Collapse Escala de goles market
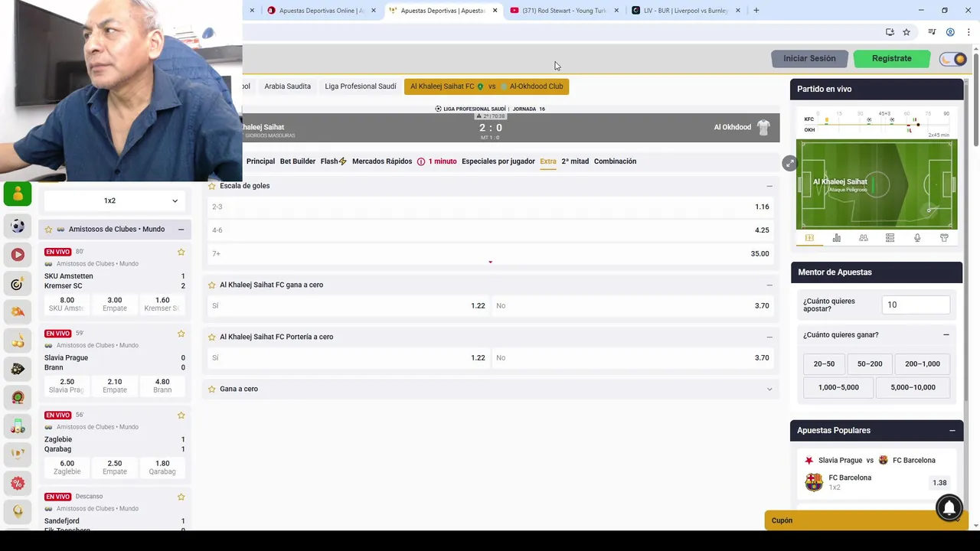Screen dimensions: 980x551 coord(769,186)
